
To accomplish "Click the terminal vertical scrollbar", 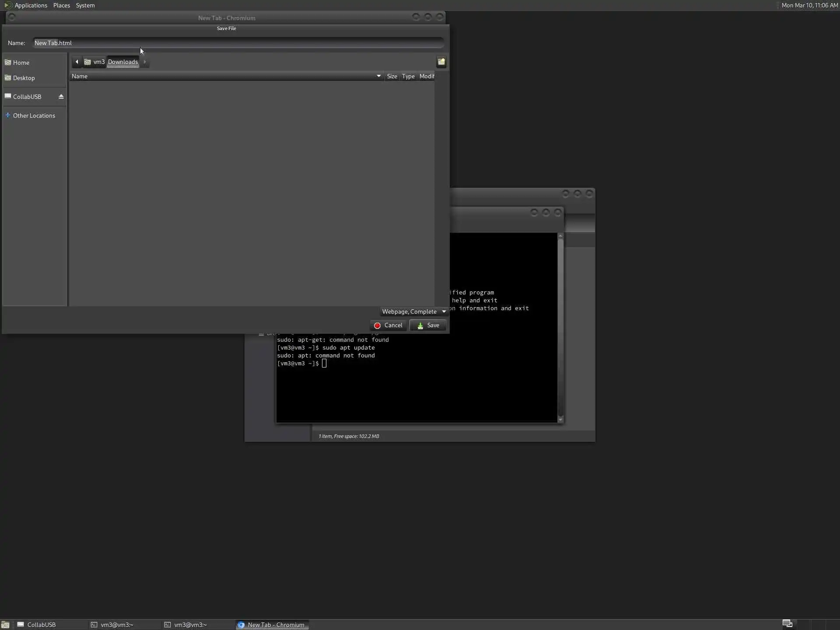I will tap(560, 327).
